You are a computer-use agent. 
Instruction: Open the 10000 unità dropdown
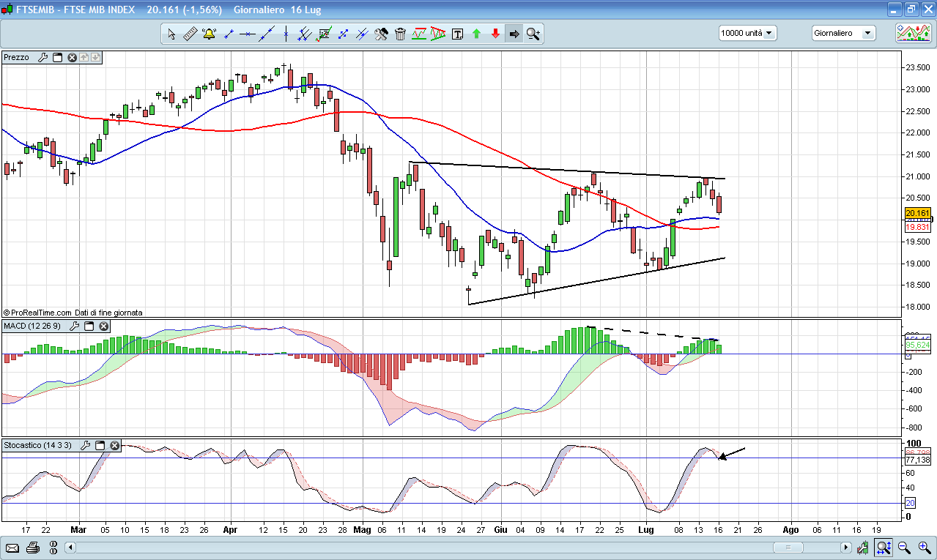[x=747, y=33]
